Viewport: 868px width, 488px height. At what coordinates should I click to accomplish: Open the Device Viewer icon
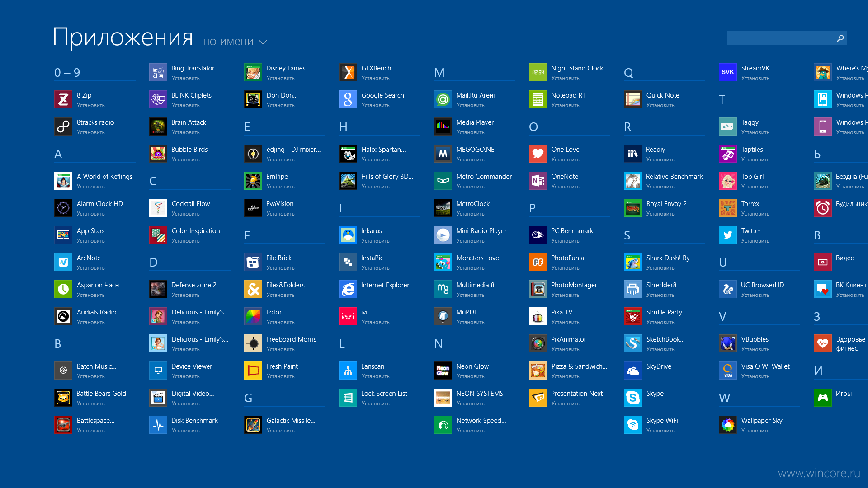(x=158, y=371)
